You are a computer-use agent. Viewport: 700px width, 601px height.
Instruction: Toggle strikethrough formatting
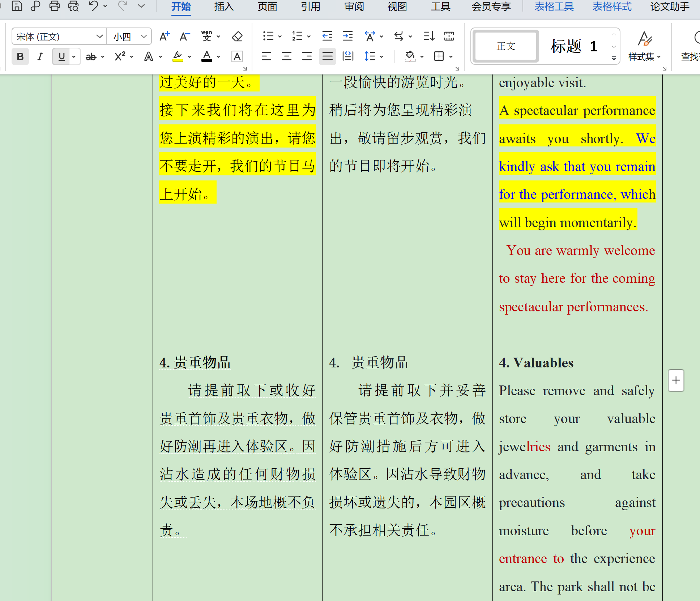click(x=91, y=57)
